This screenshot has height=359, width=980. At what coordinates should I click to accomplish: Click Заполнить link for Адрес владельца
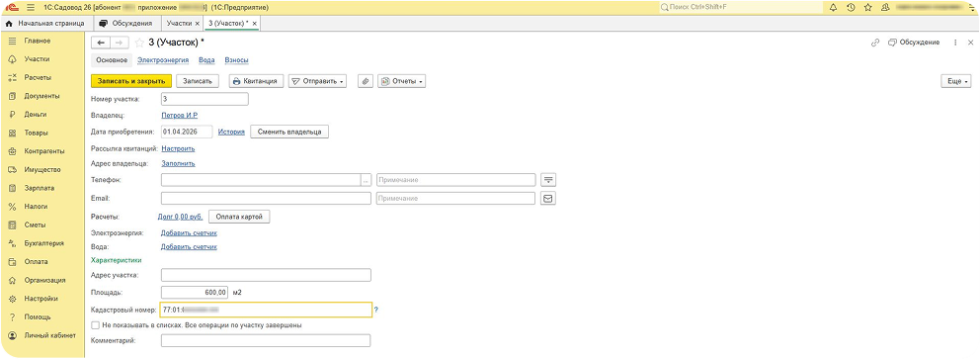[178, 164]
